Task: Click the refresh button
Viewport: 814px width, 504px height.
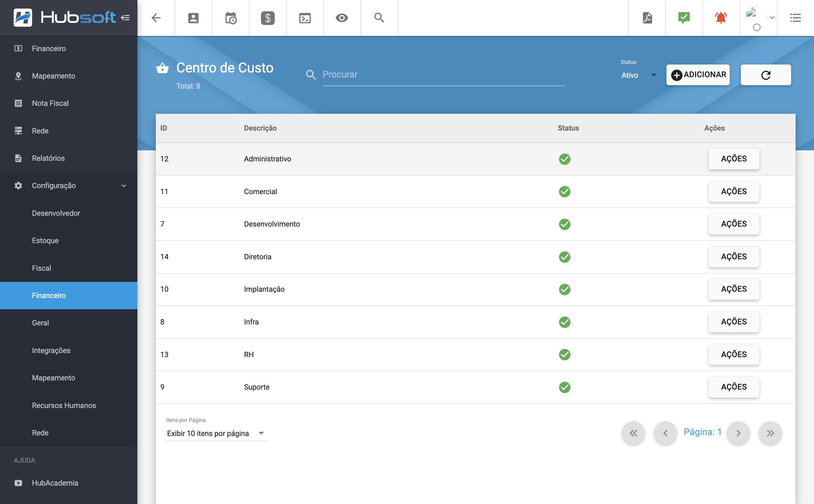Action: click(766, 75)
